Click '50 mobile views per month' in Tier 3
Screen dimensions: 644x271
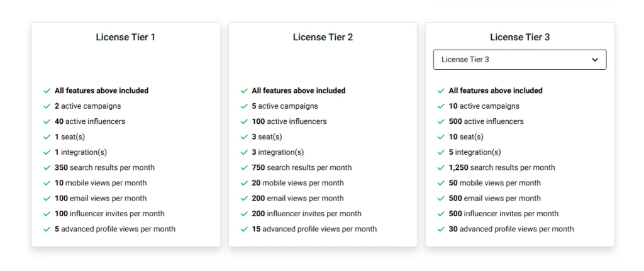[x=494, y=183]
